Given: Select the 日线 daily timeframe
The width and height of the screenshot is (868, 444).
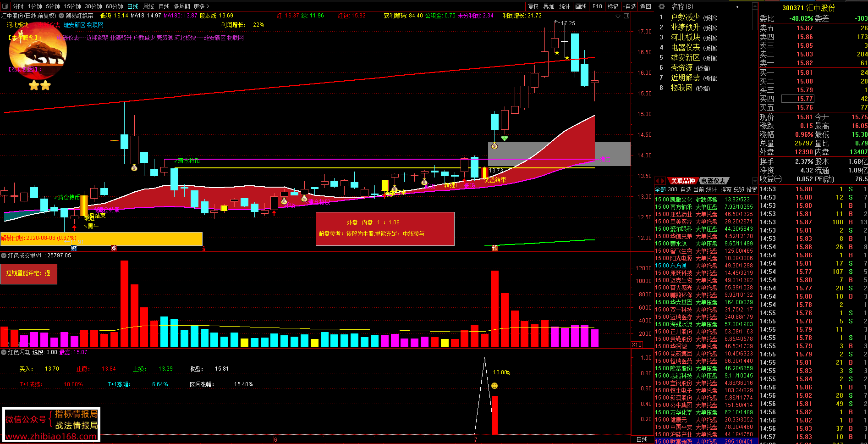Looking at the screenshot, I should [x=133, y=6].
